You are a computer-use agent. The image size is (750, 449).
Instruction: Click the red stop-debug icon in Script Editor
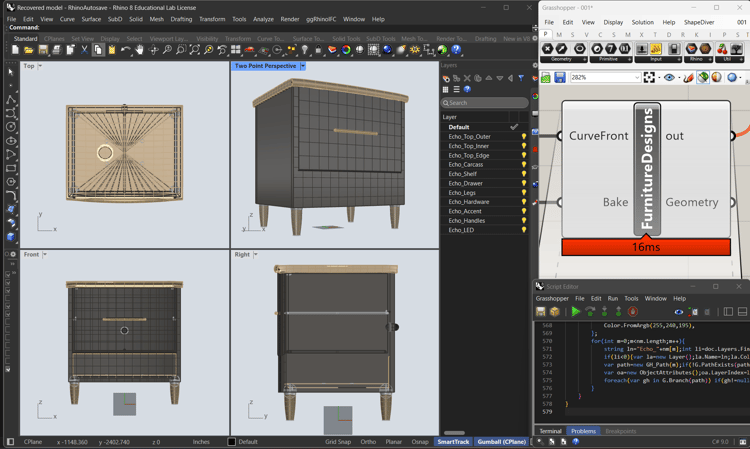[632, 312]
